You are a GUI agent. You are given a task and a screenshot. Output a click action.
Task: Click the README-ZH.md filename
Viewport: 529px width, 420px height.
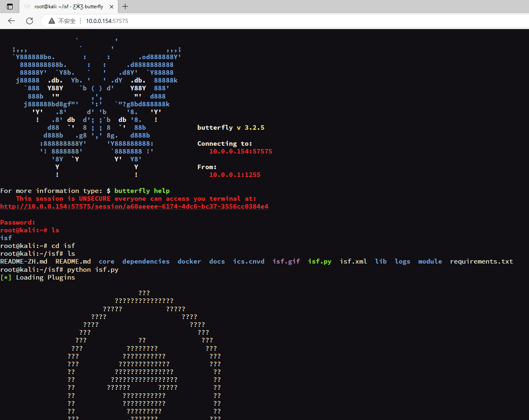point(23,261)
